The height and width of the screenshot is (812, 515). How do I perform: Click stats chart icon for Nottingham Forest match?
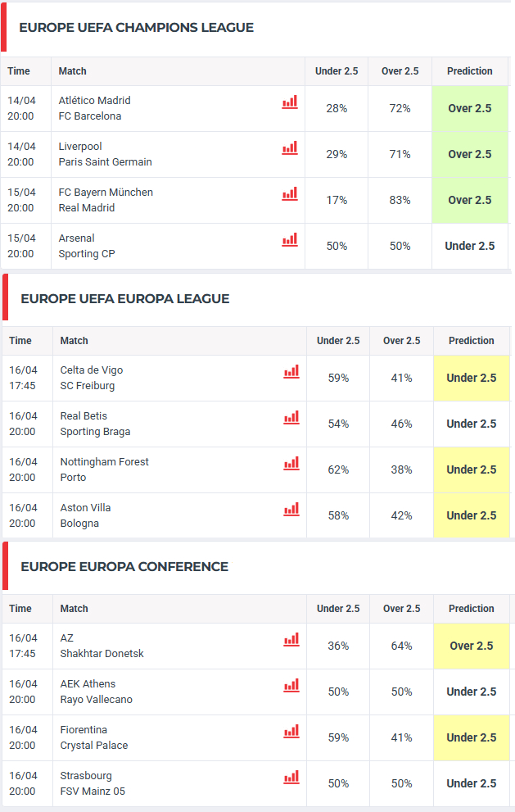click(x=291, y=463)
